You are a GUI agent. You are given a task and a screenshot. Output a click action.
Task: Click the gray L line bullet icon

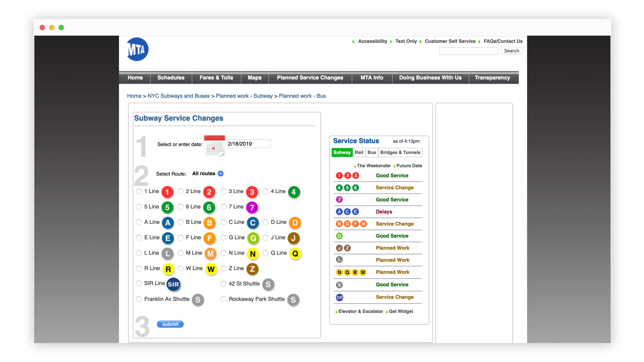(167, 254)
